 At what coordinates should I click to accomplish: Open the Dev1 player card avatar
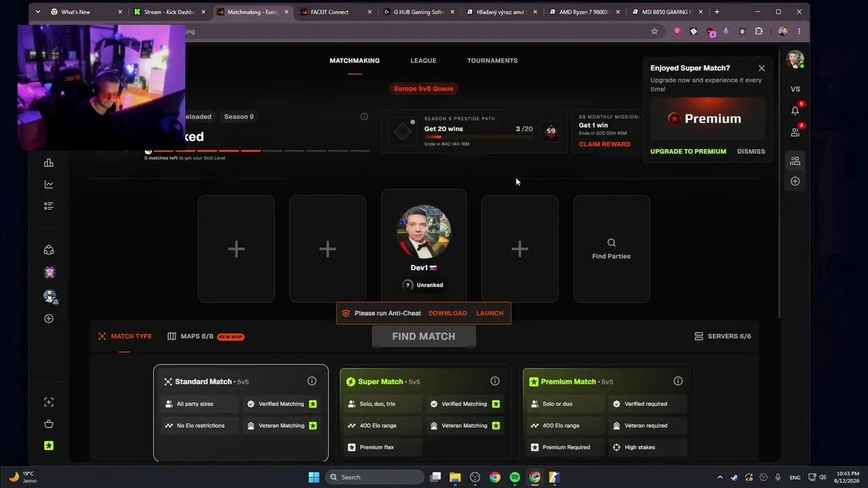click(424, 232)
